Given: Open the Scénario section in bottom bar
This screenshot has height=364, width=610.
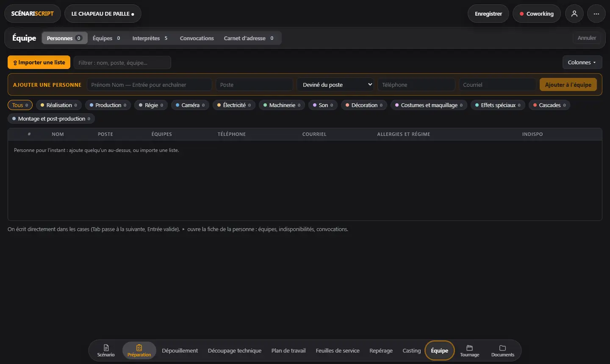Looking at the screenshot, I should tap(106, 350).
